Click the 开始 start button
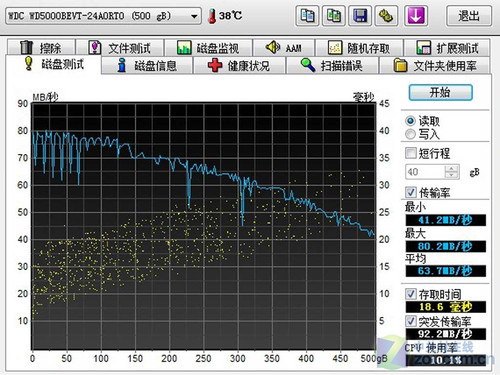 point(440,92)
